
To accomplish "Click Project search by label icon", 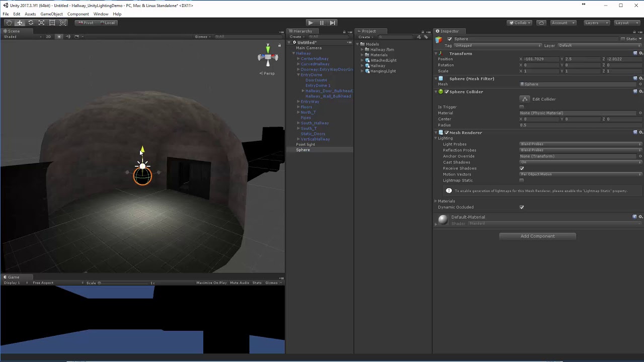I will tap(426, 37).
